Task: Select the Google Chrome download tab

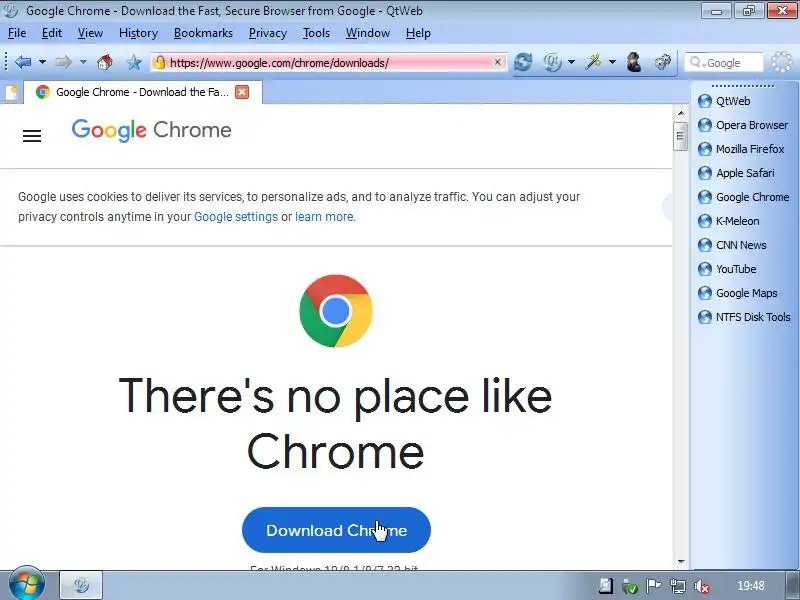Action: 143,92
